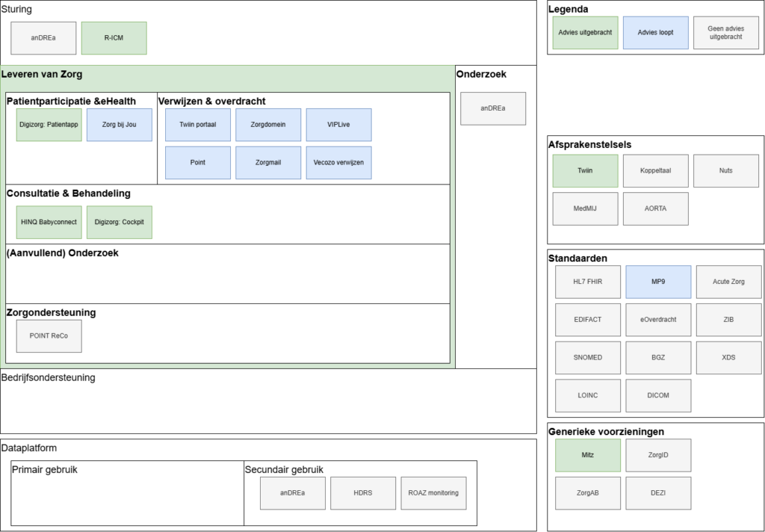Click the LOINC box
Viewport: 765px width, 532px height.
588,395
